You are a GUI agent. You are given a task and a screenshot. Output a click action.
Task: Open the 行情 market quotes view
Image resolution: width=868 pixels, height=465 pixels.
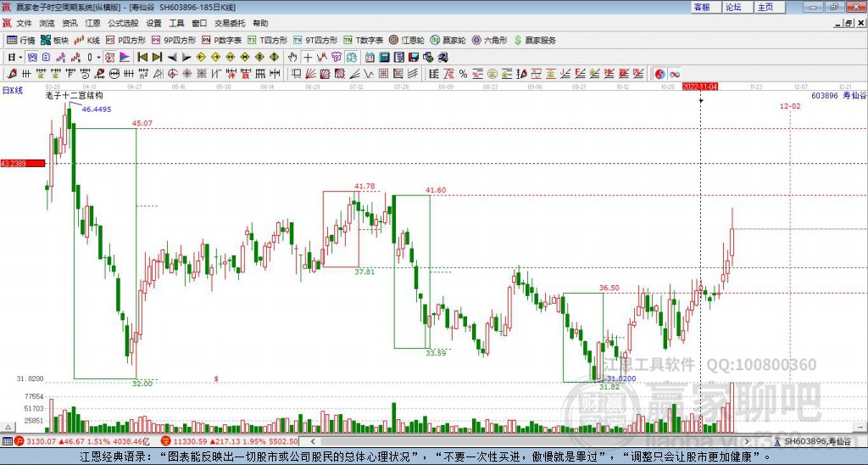(x=20, y=40)
